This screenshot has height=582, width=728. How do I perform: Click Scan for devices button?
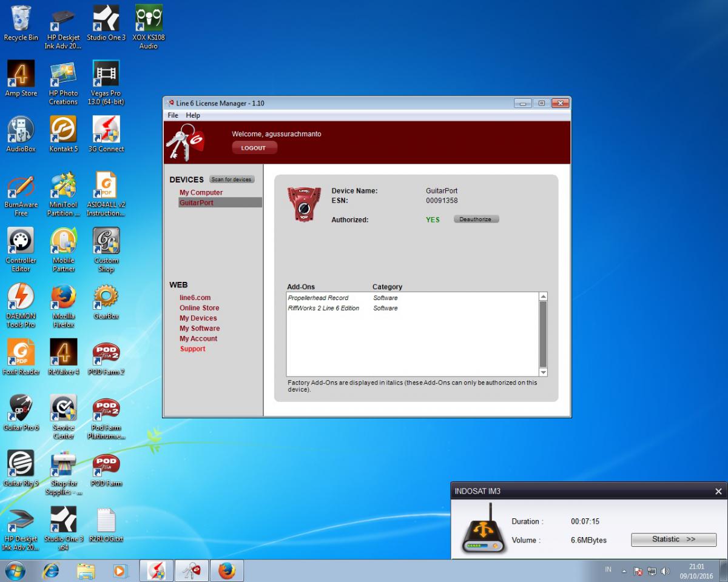[232, 179]
